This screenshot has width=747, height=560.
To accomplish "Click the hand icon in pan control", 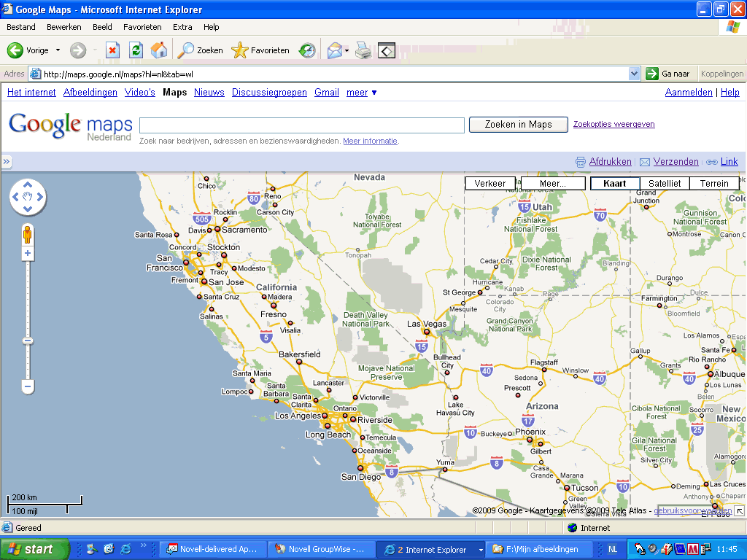I will click(x=28, y=197).
